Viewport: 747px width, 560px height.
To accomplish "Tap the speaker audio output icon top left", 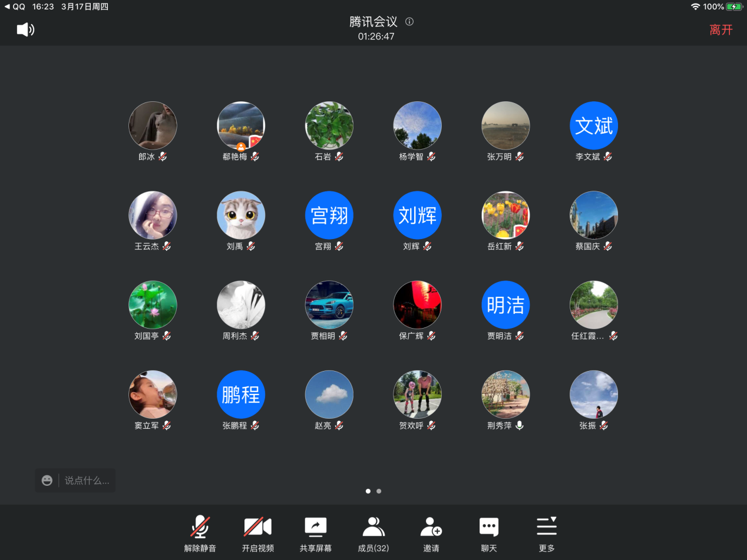I will pos(25,29).
